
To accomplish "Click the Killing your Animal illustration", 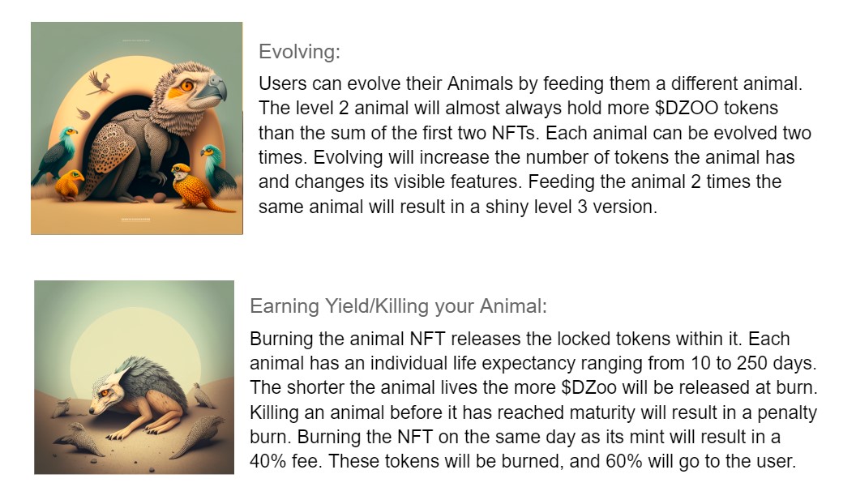I will pos(134,377).
